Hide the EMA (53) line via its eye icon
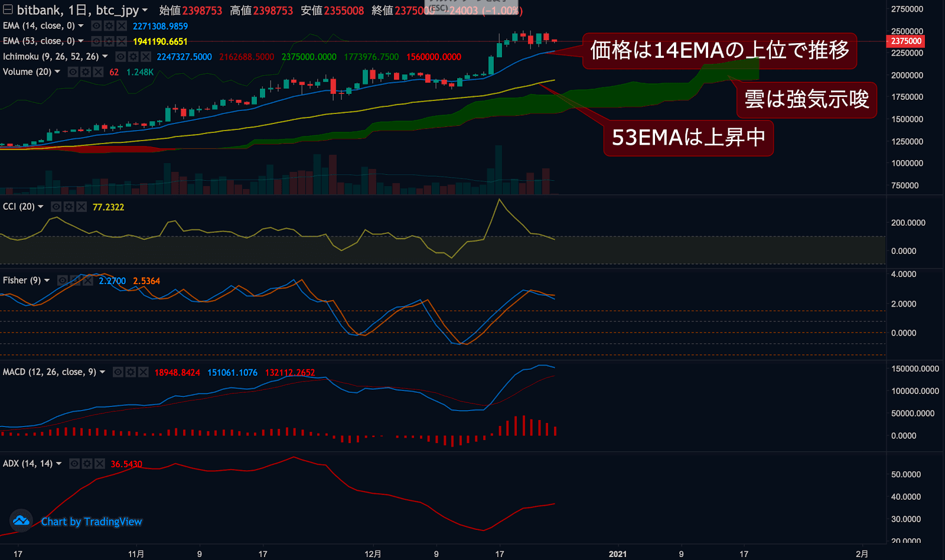 (97, 41)
